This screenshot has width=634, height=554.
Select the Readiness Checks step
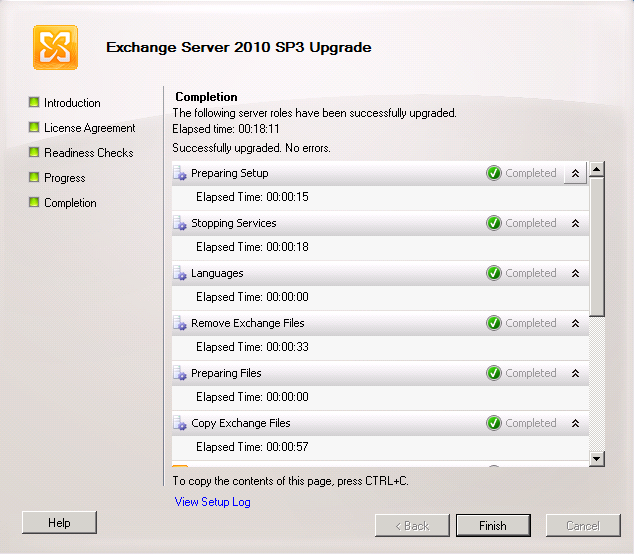point(89,153)
